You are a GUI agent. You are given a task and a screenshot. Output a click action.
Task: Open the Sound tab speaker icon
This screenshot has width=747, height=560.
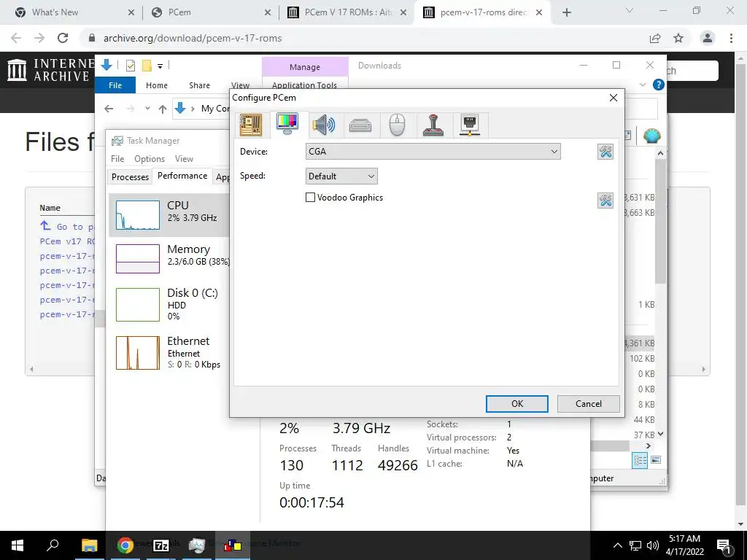click(324, 125)
